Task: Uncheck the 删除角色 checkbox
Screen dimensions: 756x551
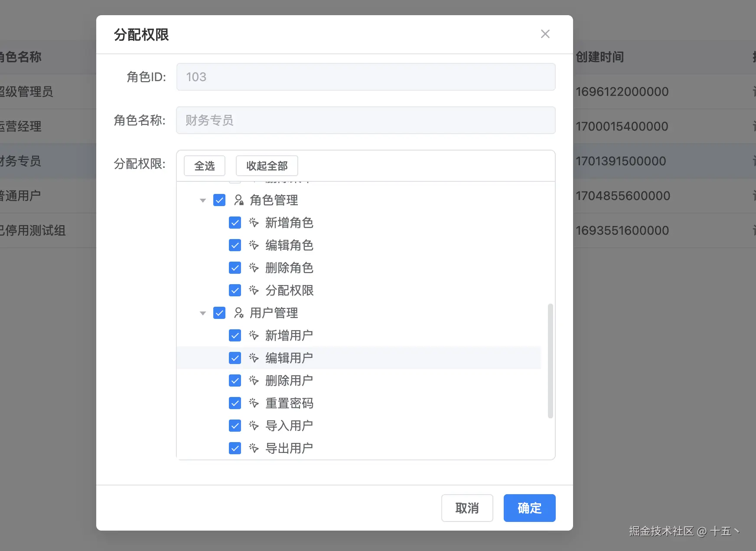Action: click(x=235, y=268)
